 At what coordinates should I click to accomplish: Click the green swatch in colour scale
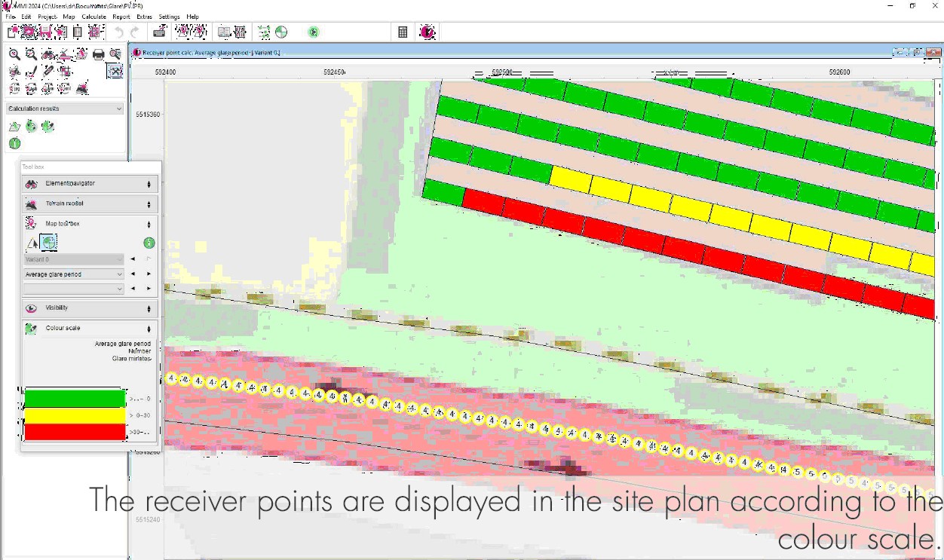click(75, 399)
